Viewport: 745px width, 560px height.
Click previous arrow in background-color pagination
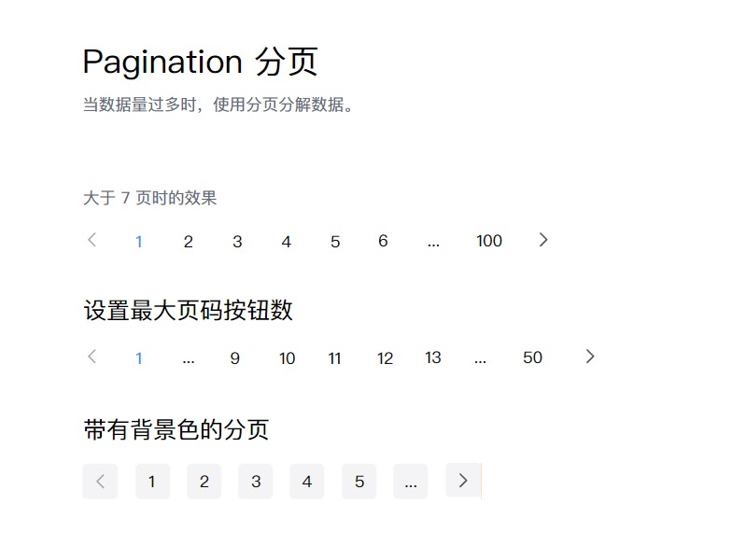tap(100, 482)
